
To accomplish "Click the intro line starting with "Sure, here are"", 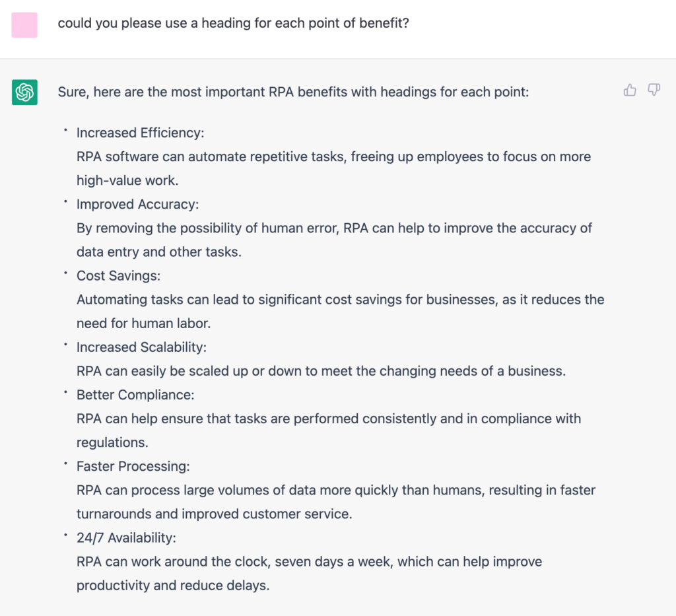I will [293, 92].
